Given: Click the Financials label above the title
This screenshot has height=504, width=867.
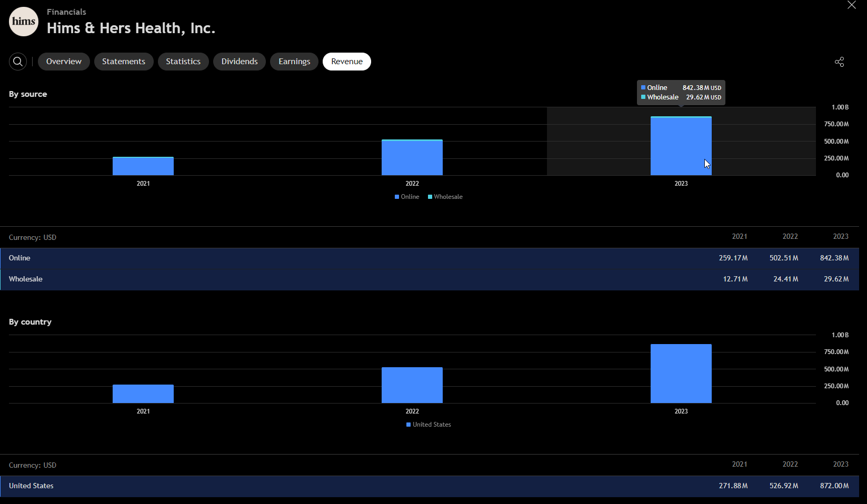Looking at the screenshot, I should 66,12.
